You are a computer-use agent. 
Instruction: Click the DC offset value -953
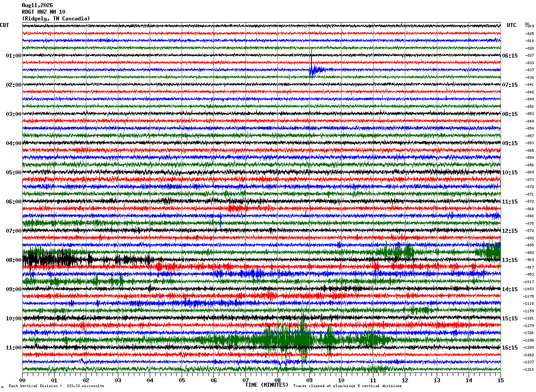click(529, 274)
